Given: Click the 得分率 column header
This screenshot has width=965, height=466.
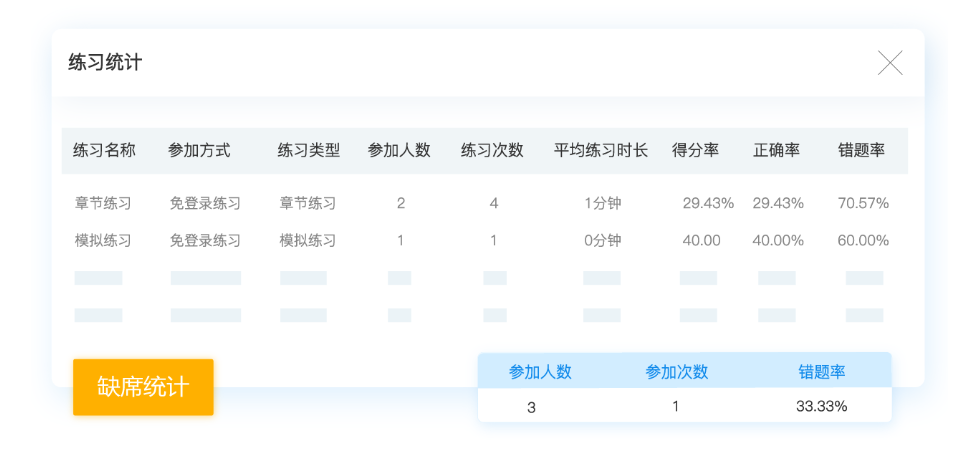Looking at the screenshot, I should coord(696,151).
